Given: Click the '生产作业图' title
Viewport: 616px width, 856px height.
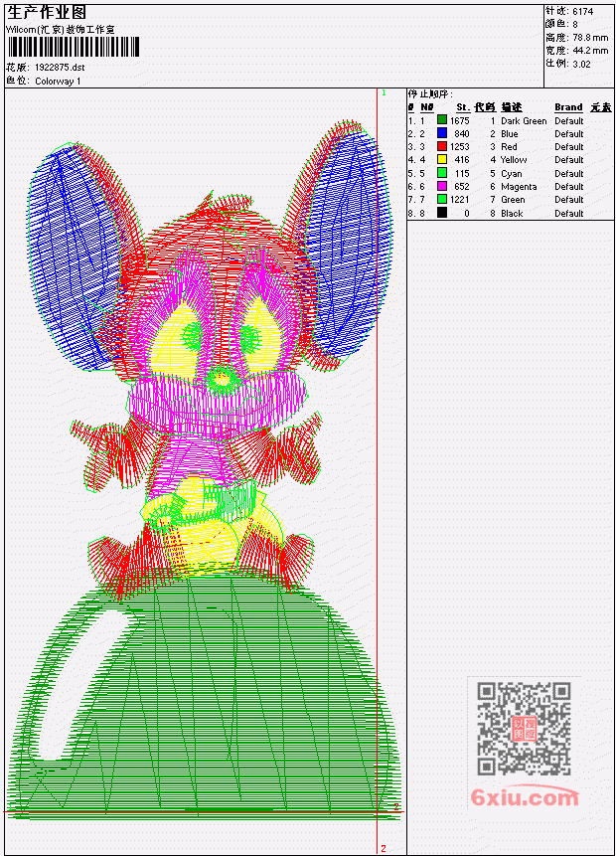Looking at the screenshot, I should [x=47, y=13].
